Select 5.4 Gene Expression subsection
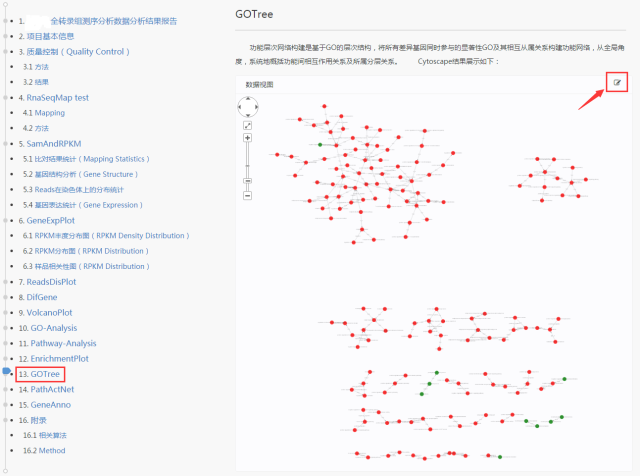This screenshot has height=476, width=640. click(x=82, y=204)
